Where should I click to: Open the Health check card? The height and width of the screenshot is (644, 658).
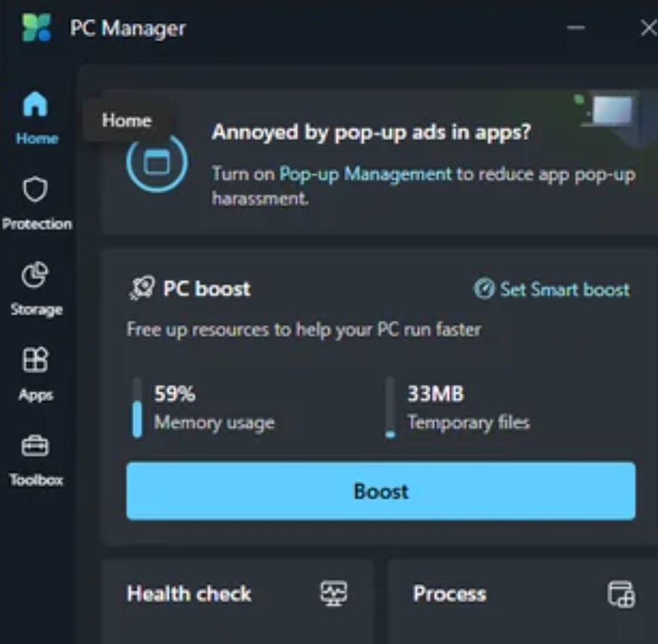pyautogui.click(x=238, y=601)
